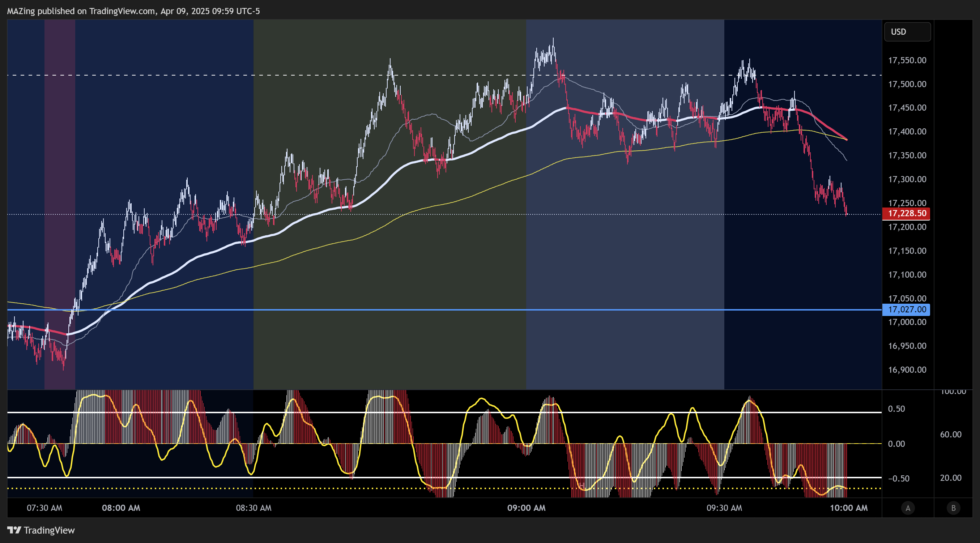980x543 pixels.
Task: Click the 17,550.00 price axis value
Action: 907,60
